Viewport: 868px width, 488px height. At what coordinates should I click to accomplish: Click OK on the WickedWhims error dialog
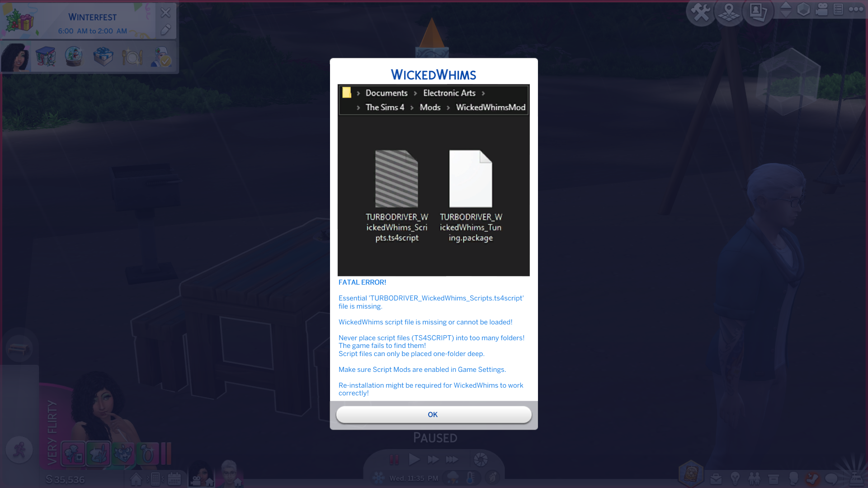point(434,414)
